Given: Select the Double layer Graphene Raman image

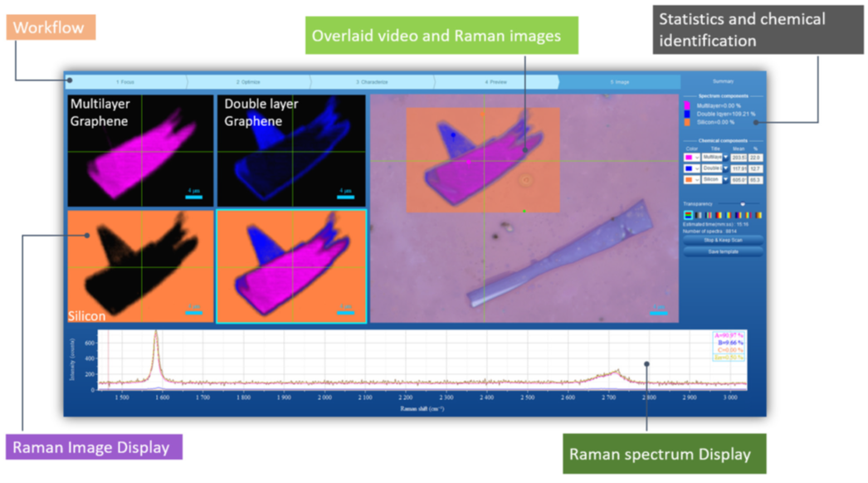Looking at the screenshot, I should [x=290, y=150].
